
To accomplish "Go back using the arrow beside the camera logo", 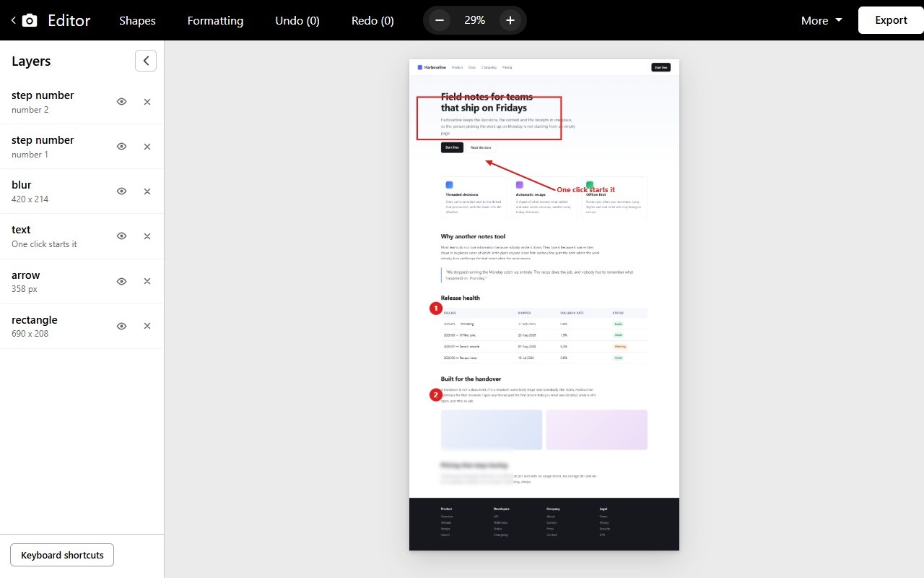I will [x=13, y=20].
